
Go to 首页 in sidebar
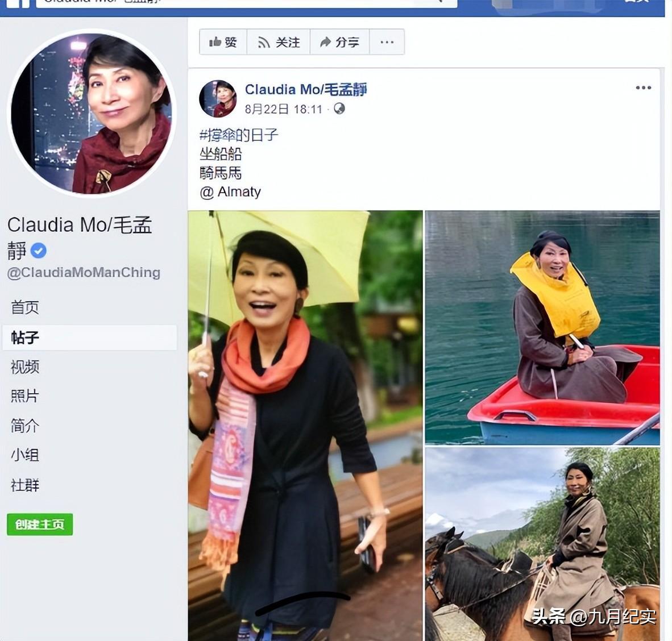pyautogui.click(x=25, y=307)
